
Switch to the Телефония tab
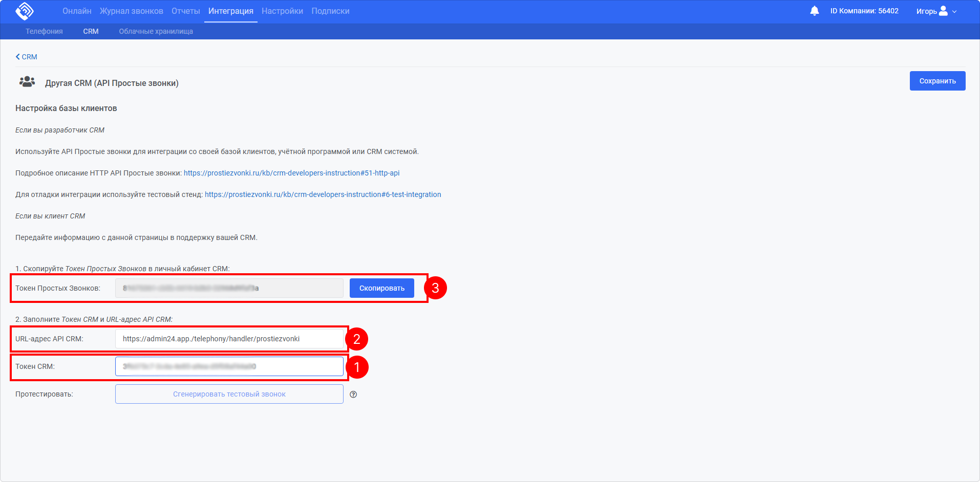tap(44, 31)
